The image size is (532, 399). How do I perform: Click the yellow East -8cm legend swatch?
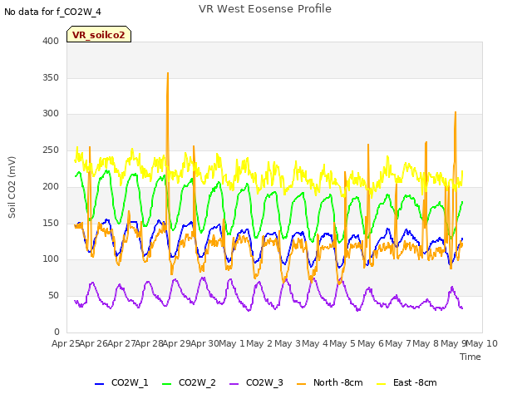click(382, 384)
